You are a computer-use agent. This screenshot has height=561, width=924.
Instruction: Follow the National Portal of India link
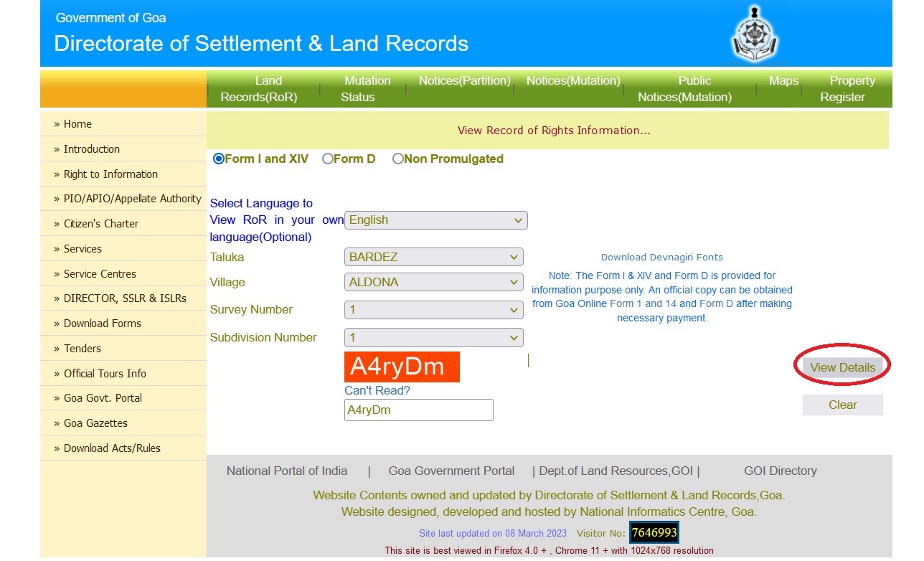[x=286, y=471]
